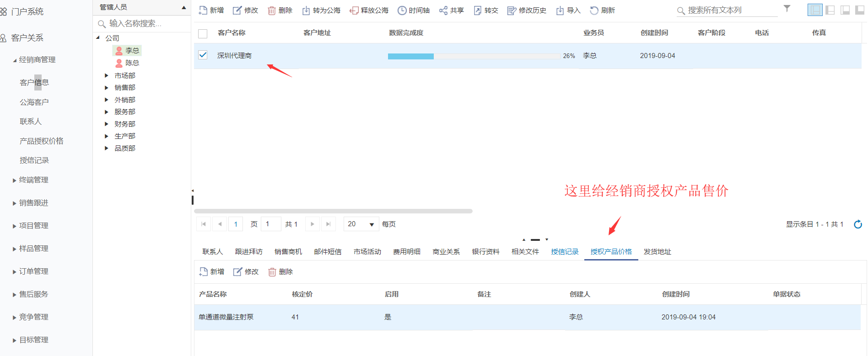
Task: Switch to the 授信记录 tab
Action: tap(565, 252)
